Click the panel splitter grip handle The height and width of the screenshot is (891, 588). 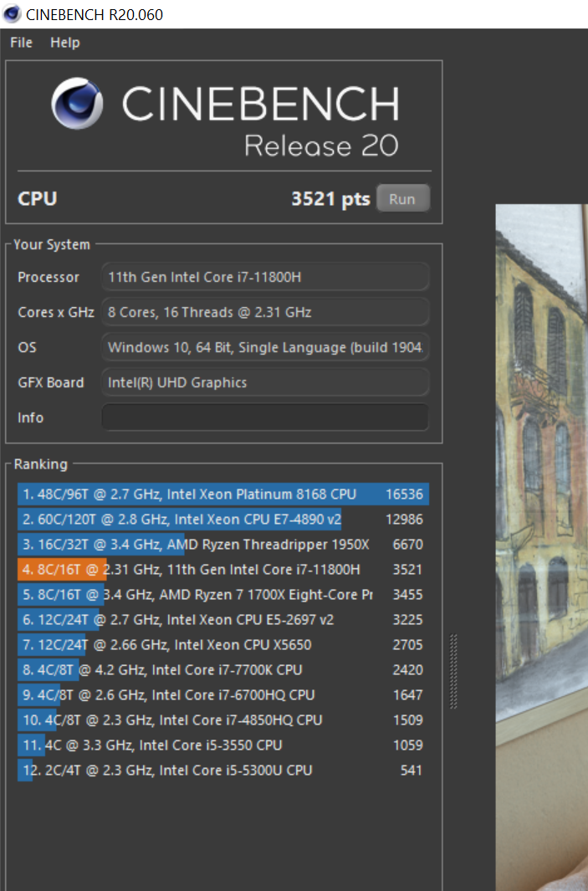click(453, 671)
